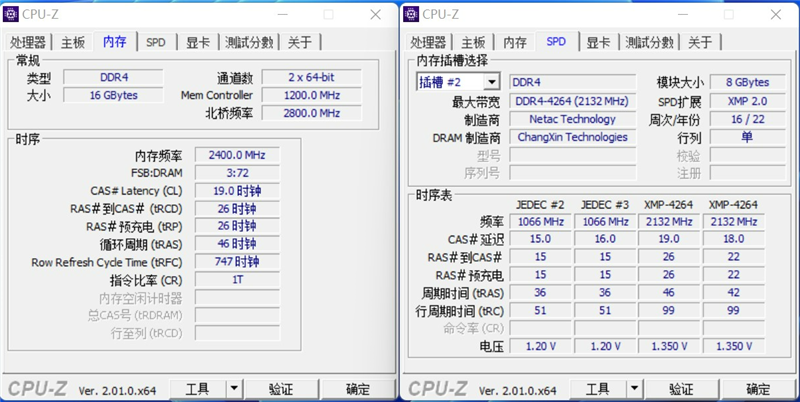800x402 pixels.
Task: Click 确定 button in left window
Action: (358, 389)
